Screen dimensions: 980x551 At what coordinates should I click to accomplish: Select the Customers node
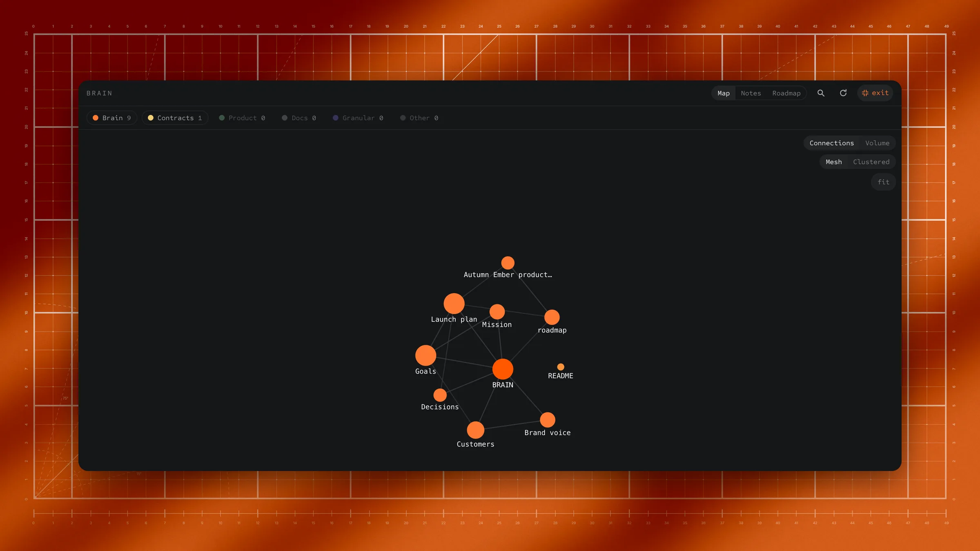point(475,430)
